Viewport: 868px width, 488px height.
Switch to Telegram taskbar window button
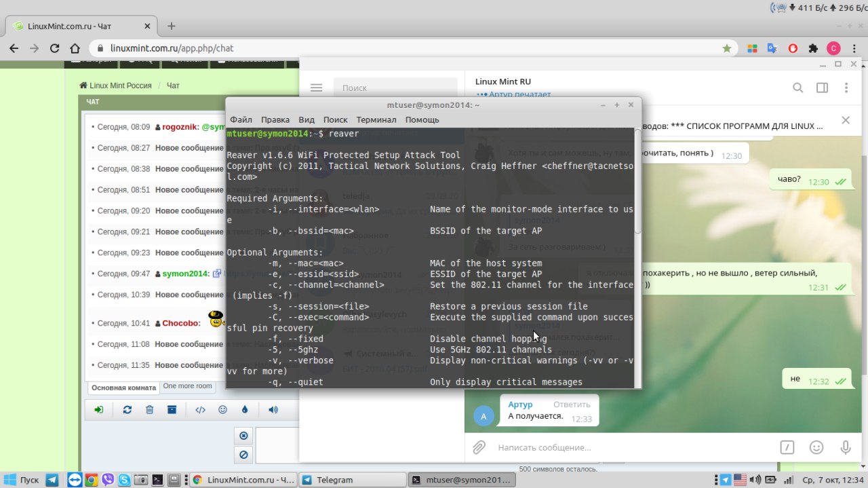(352, 480)
